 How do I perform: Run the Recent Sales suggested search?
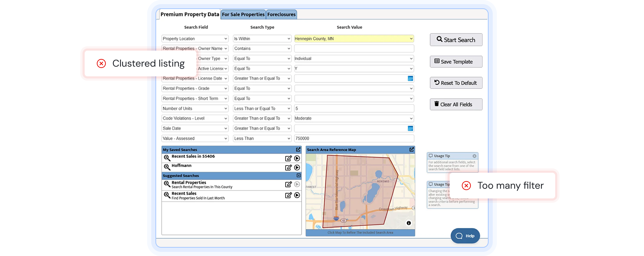pyautogui.click(x=297, y=195)
